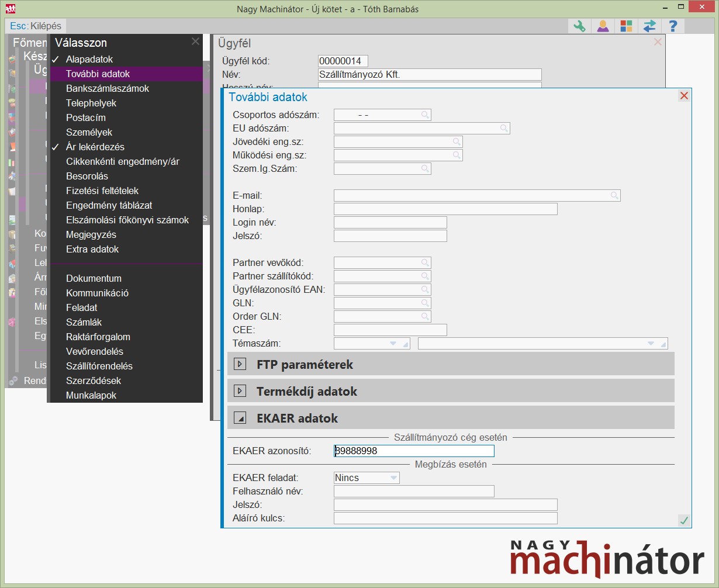Expand the FTP paraméterek section
The width and height of the screenshot is (719, 588).
pyautogui.click(x=240, y=364)
